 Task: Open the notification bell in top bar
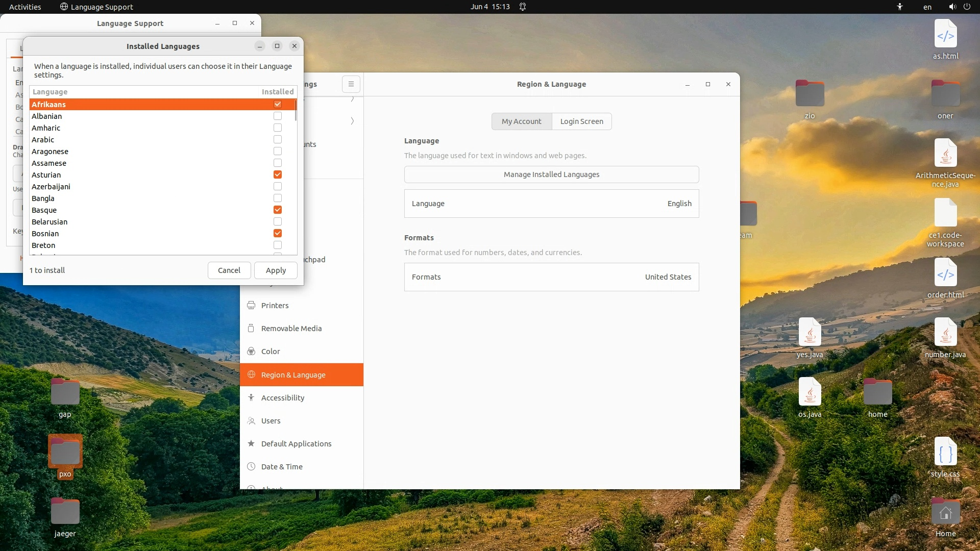pyautogui.click(x=523, y=7)
